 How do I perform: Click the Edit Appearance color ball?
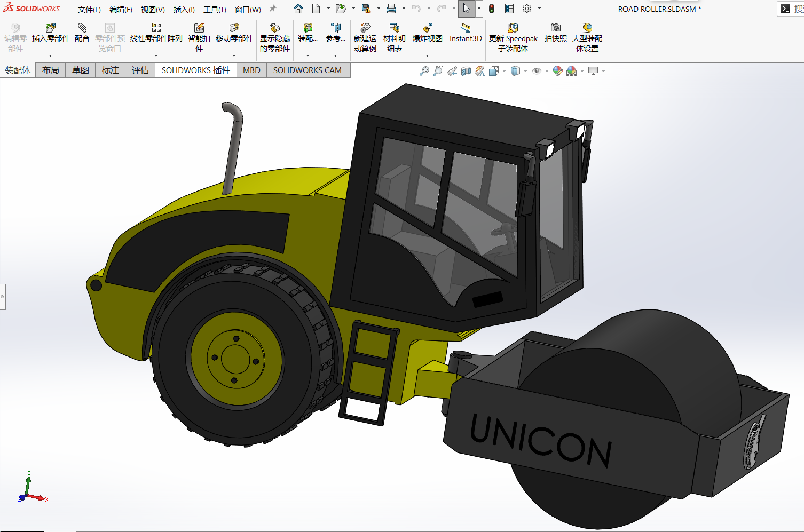[x=557, y=71]
